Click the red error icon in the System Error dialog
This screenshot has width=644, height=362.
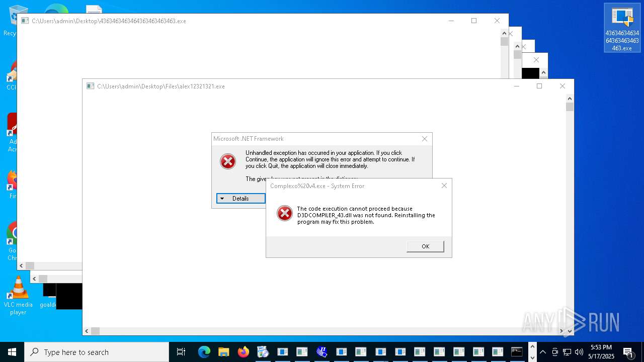pos(285,213)
